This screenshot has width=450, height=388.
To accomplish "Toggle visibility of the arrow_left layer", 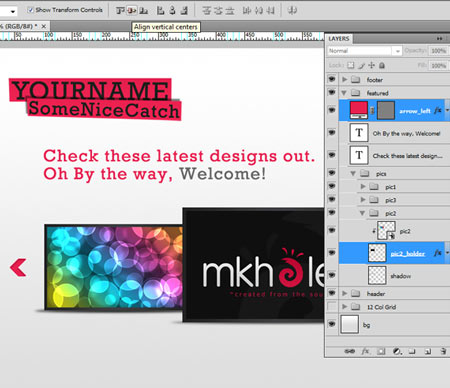I will pos(332,110).
